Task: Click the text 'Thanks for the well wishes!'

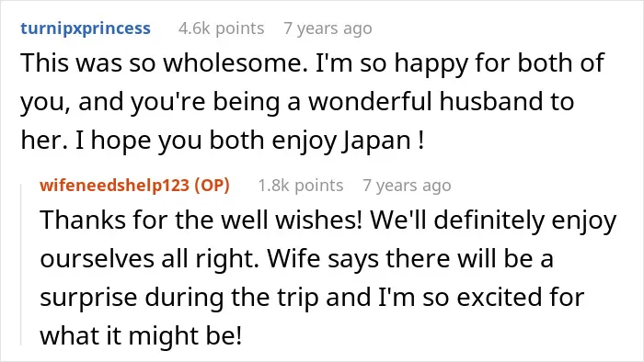Action: point(201,220)
